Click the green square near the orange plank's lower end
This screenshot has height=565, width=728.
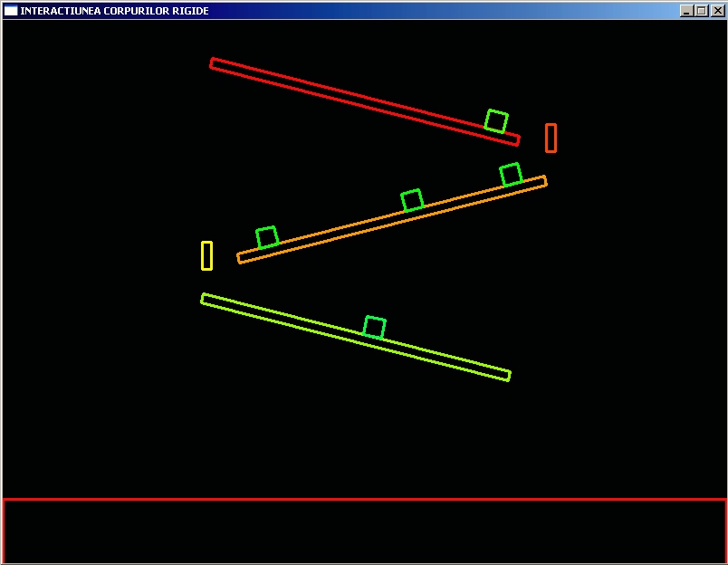pyautogui.click(x=267, y=237)
